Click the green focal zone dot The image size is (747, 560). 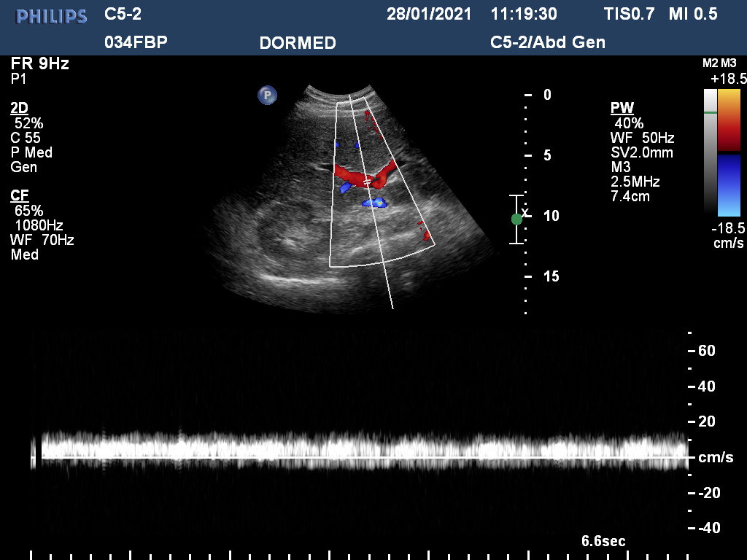pos(516,219)
